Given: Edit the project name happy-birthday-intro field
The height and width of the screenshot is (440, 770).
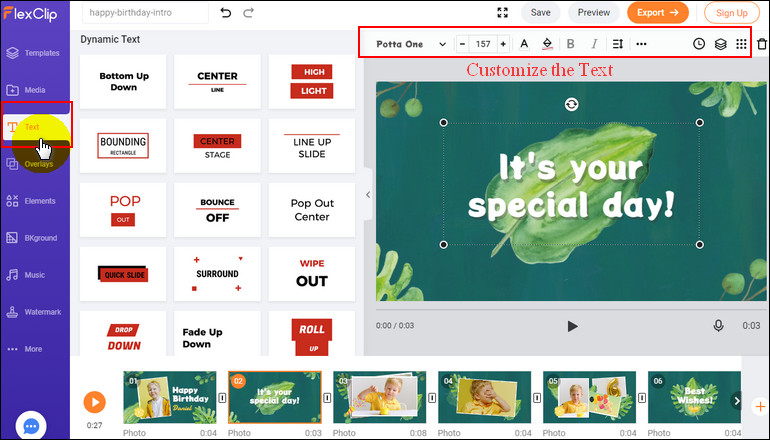Looking at the screenshot, I should pos(145,13).
